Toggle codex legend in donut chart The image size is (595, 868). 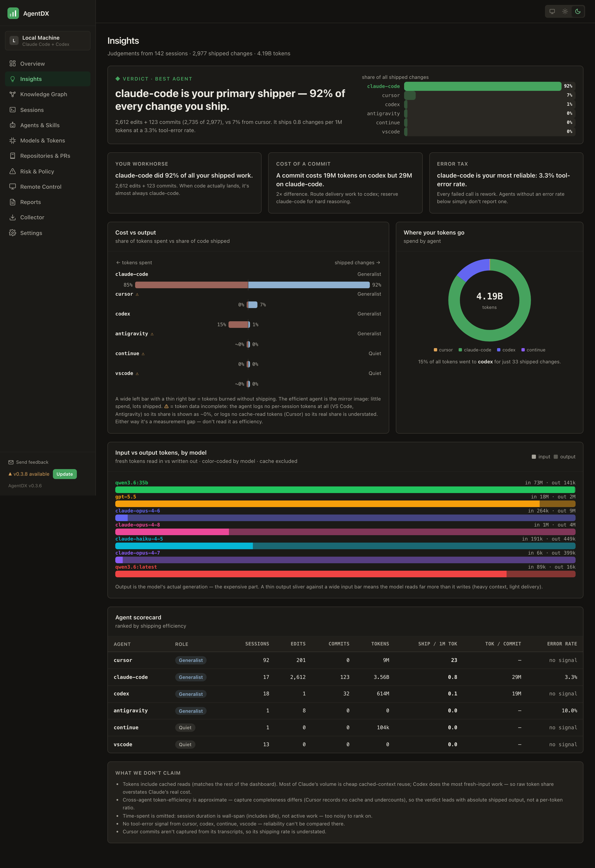506,350
